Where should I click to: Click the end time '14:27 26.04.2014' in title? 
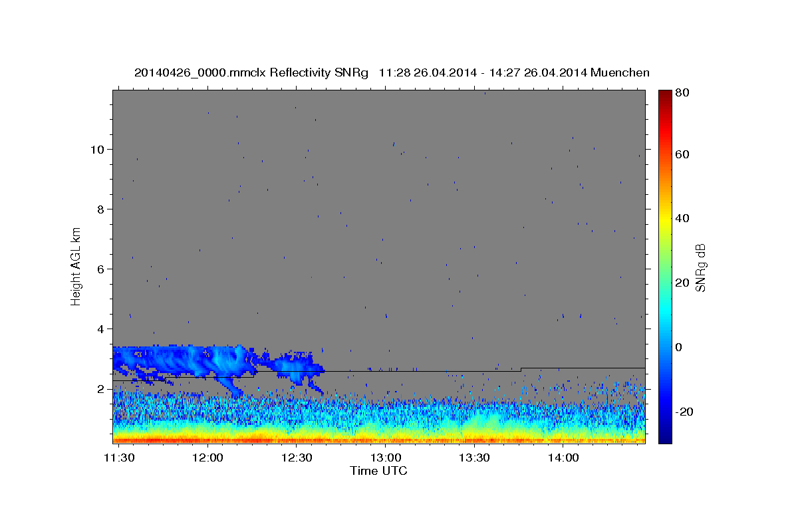(x=537, y=72)
